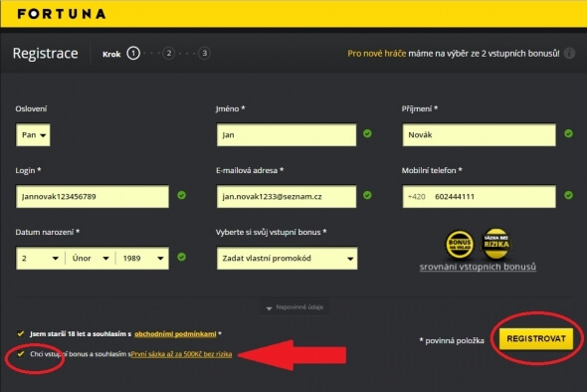
Task: Select step 2 circle indicator
Action: (169, 54)
